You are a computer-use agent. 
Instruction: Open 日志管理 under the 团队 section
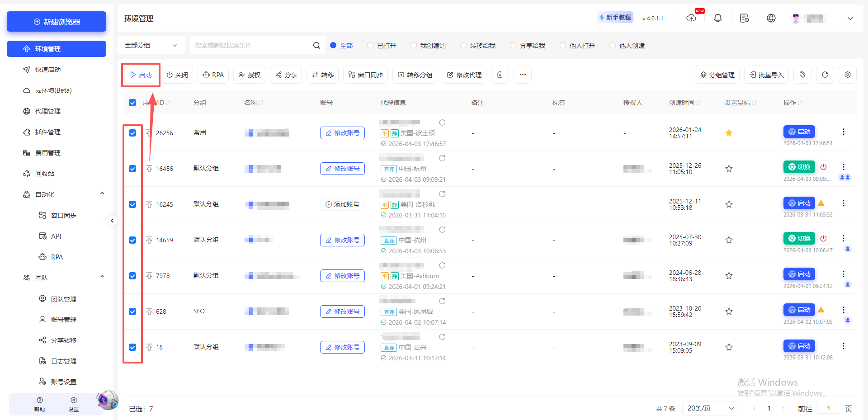64,361
